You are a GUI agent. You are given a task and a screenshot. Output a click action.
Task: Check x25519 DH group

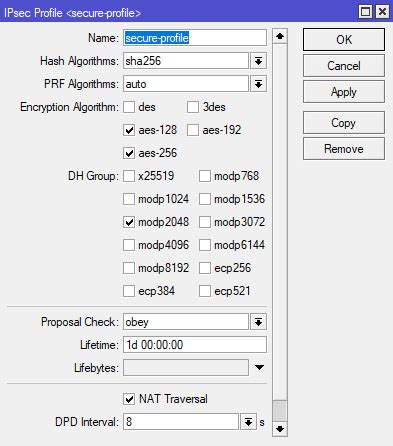pyautogui.click(x=129, y=176)
